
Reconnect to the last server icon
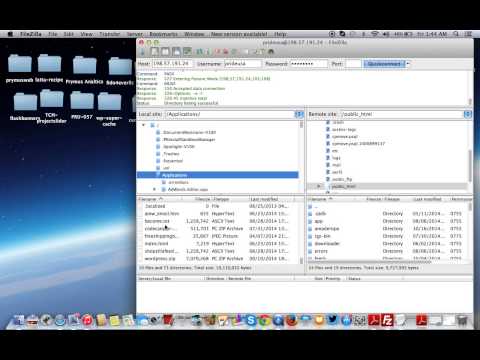point(234,52)
